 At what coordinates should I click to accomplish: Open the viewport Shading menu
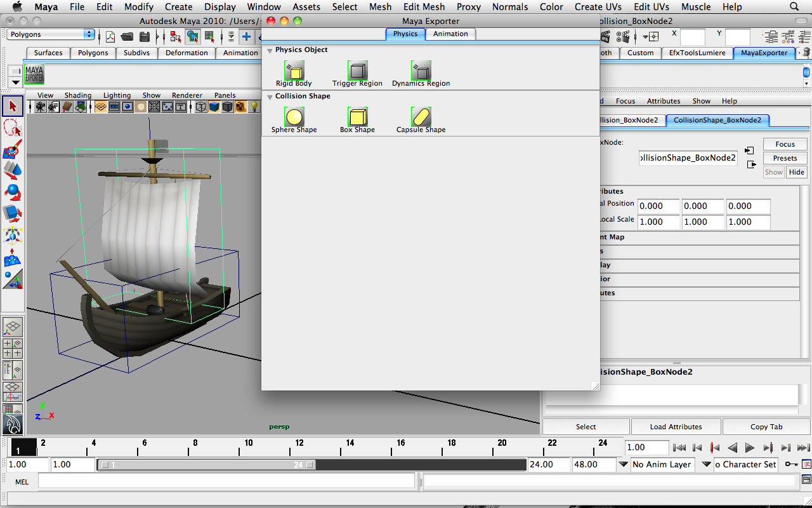[78, 95]
